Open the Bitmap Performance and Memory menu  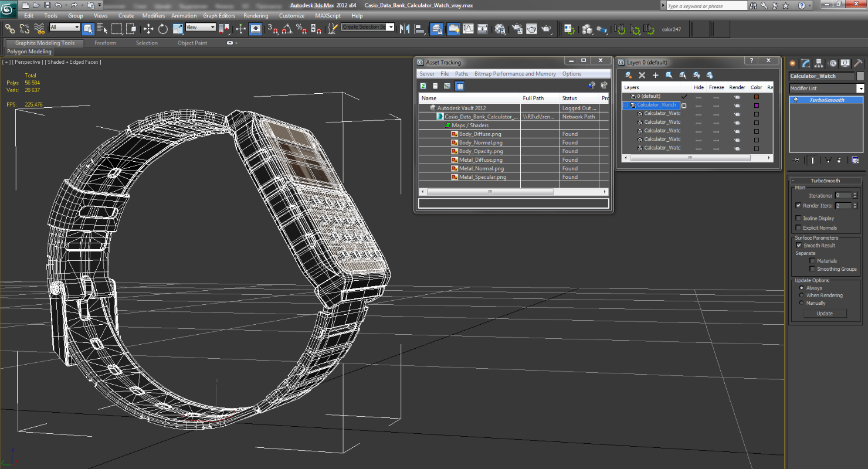tap(515, 74)
